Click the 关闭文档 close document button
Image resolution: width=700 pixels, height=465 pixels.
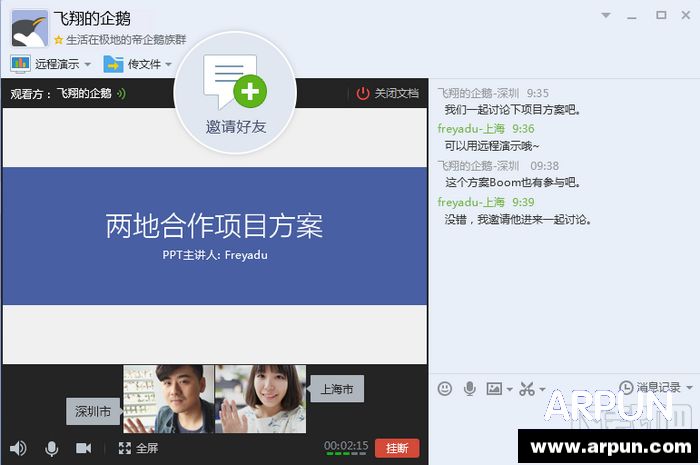point(388,93)
